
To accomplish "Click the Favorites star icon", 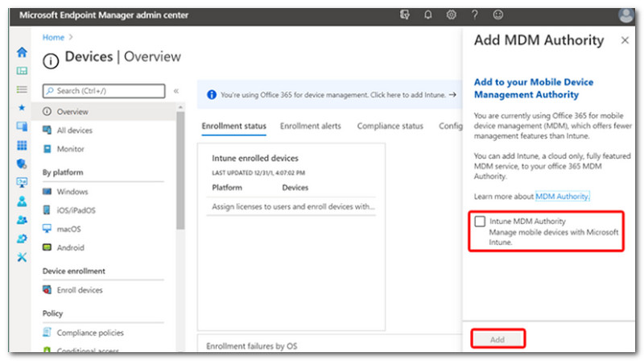I will point(22,108).
